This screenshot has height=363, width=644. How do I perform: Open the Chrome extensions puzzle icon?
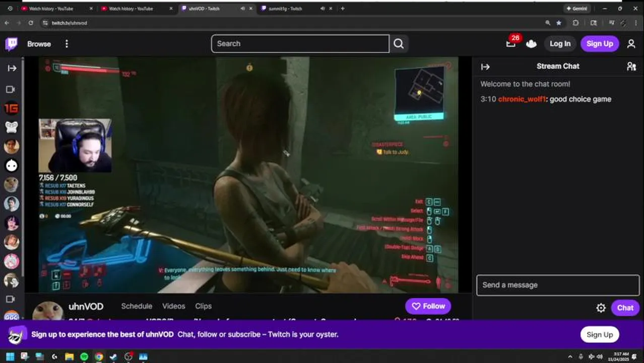point(575,23)
